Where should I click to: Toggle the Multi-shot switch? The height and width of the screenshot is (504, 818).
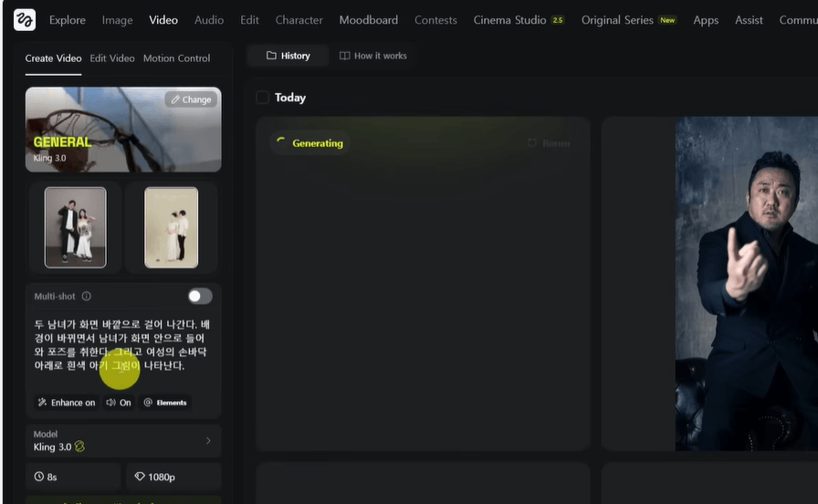(x=200, y=297)
